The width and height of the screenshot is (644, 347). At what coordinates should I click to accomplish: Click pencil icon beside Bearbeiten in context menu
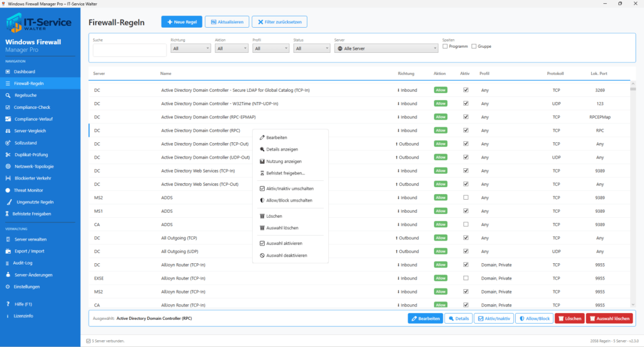(x=262, y=138)
